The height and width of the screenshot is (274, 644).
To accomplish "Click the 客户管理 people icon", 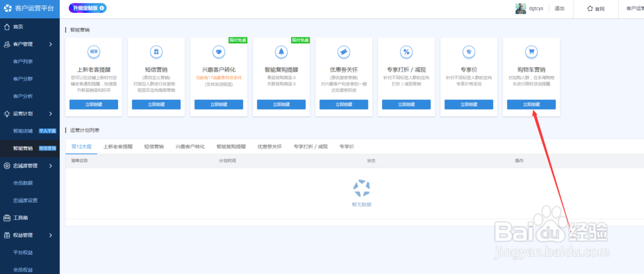I will [6, 44].
